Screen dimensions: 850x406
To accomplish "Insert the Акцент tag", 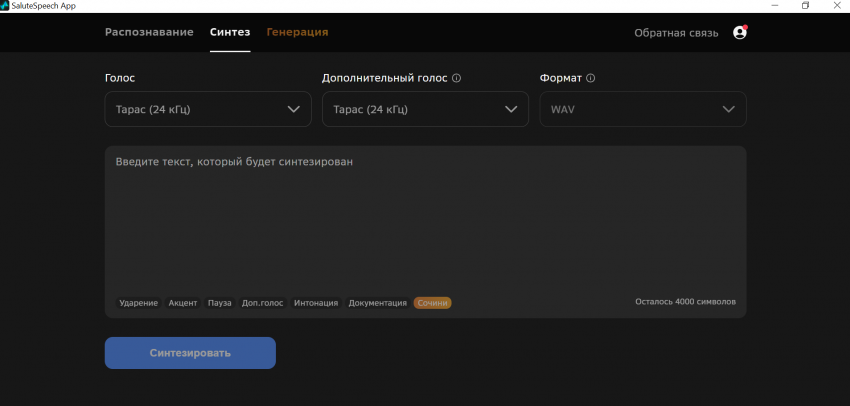I will click(x=183, y=303).
